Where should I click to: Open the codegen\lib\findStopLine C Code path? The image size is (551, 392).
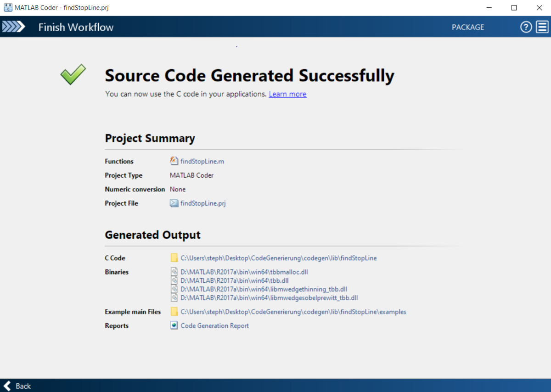point(278,258)
